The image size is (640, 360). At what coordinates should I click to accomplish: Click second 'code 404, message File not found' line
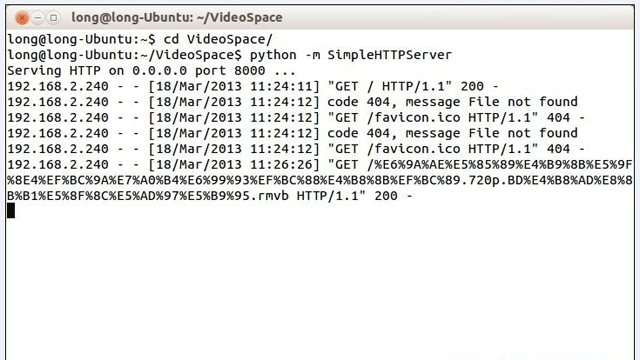pyautogui.click(x=292, y=133)
